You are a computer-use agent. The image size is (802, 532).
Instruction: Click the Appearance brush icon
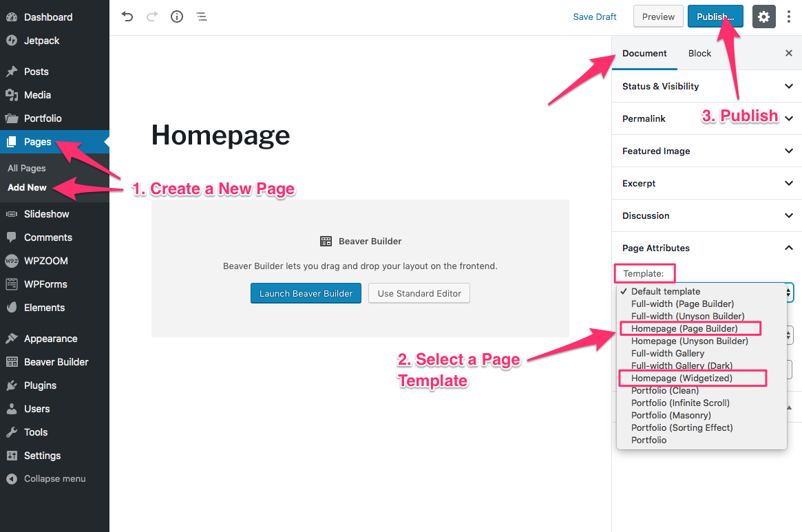pyautogui.click(x=12, y=339)
